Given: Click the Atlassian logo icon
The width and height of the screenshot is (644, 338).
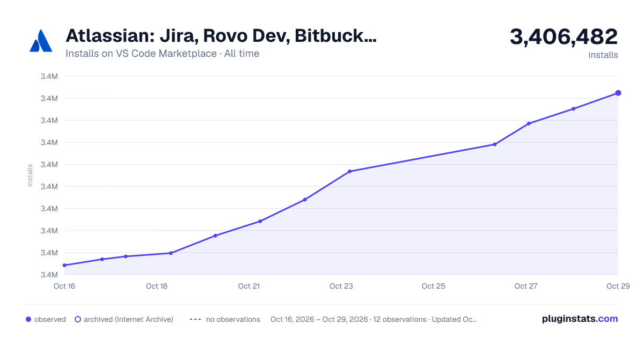Looking at the screenshot, I should click(x=41, y=41).
